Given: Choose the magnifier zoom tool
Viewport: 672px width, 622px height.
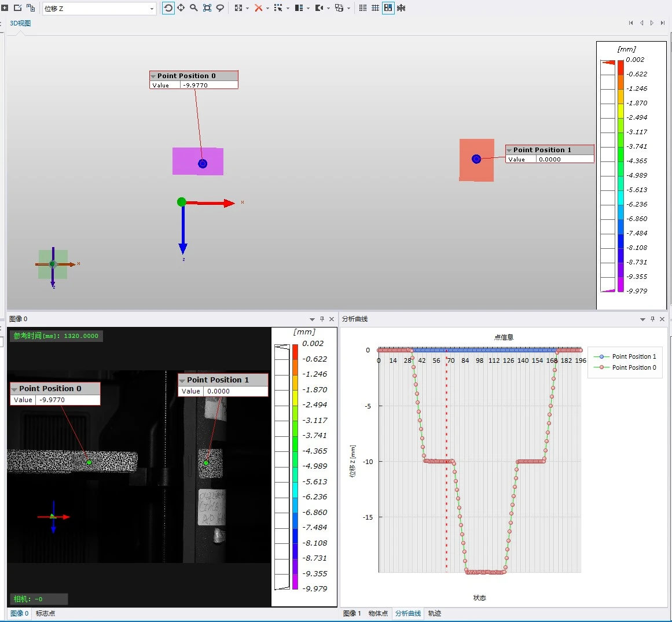Looking at the screenshot, I should [x=194, y=8].
